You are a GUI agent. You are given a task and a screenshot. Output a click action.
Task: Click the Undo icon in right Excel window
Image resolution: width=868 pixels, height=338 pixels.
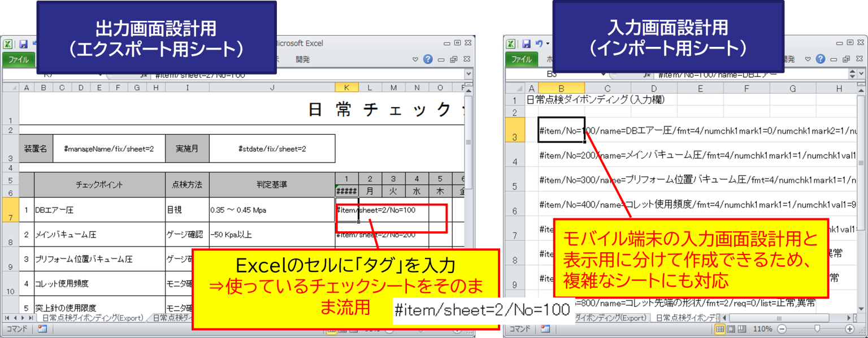coord(539,43)
